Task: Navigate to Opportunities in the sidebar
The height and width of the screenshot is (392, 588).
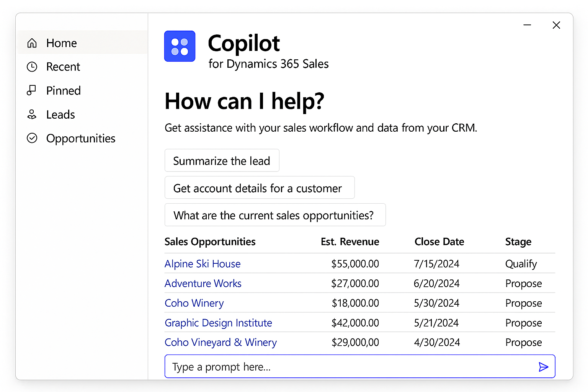Action: point(80,138)
